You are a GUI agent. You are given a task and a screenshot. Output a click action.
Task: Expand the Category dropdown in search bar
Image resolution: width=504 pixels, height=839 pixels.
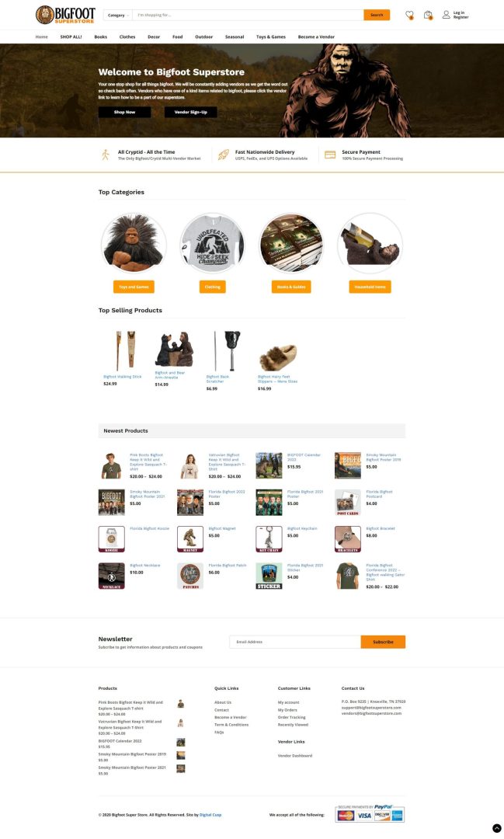tap(118, 15)
